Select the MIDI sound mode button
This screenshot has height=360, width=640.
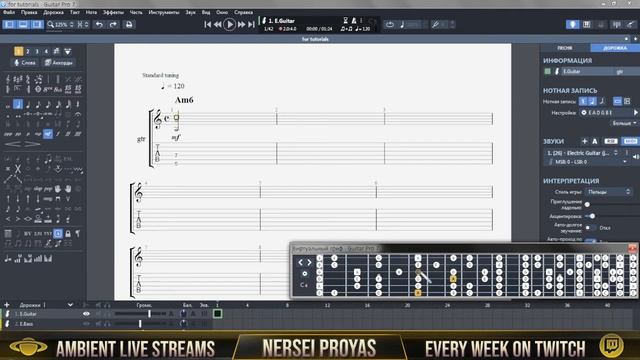(x=630, y=141)
